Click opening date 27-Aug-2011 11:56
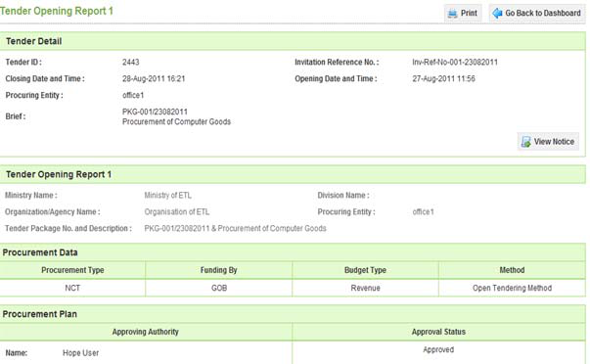 [443, 78]
